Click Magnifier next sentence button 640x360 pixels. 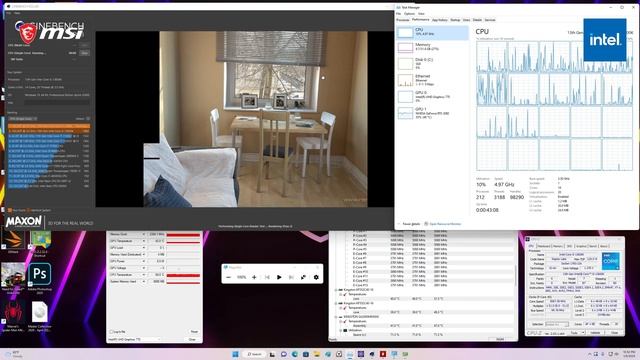coord(291,277)
